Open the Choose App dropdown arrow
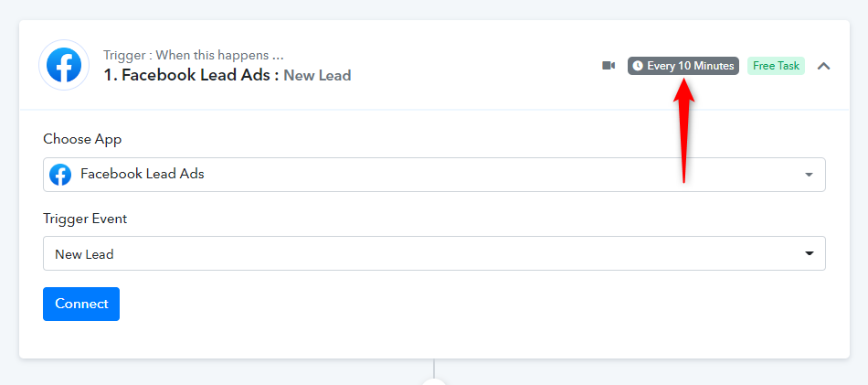Viewport: 868px width, 385px height. (x=809, y=175)
